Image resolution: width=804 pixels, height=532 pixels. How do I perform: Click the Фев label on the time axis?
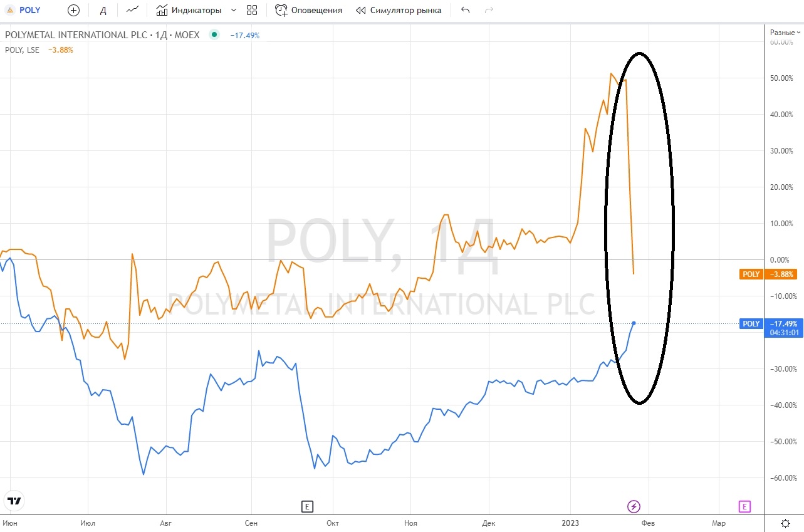point(647,523)
